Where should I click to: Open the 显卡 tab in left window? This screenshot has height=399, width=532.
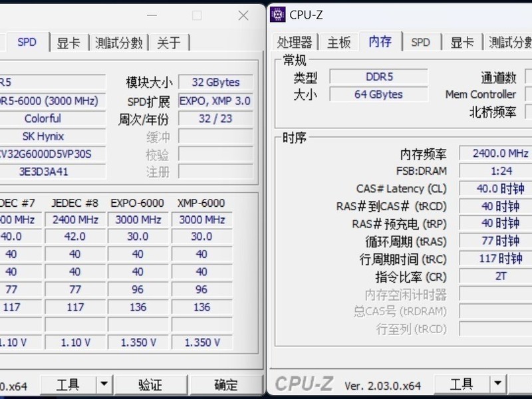click(x=68, y=43)
